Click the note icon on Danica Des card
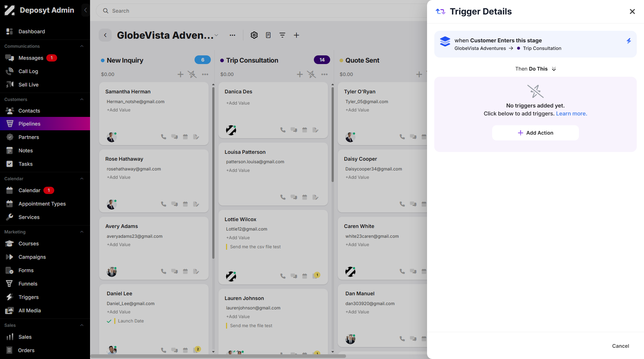 [315, 130]
